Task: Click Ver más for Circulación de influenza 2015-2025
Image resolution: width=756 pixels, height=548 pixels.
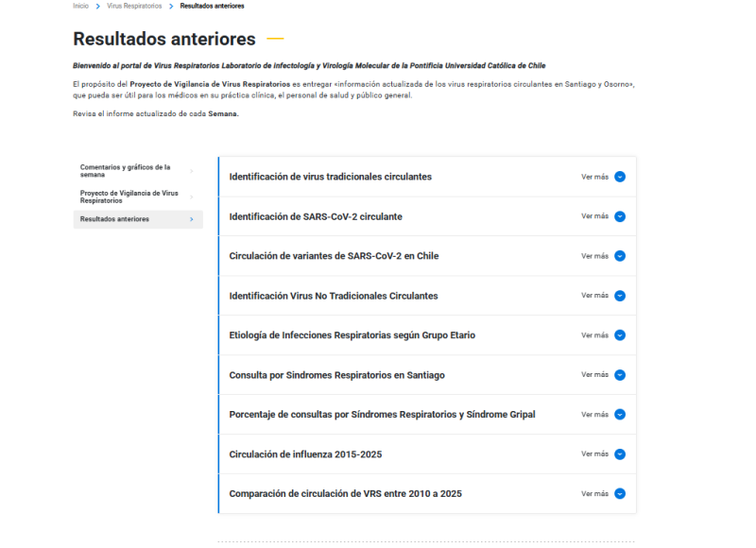Action: click(x=594, y=454)
